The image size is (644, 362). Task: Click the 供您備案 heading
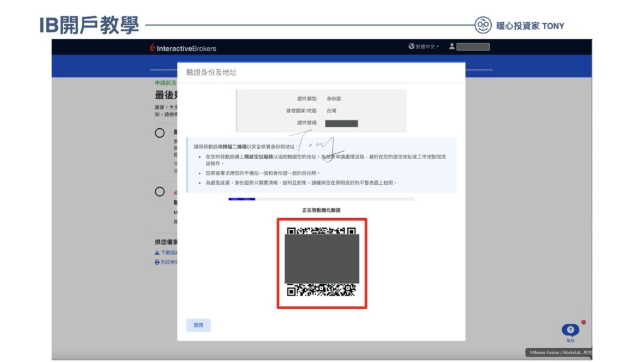coord(166,242)
